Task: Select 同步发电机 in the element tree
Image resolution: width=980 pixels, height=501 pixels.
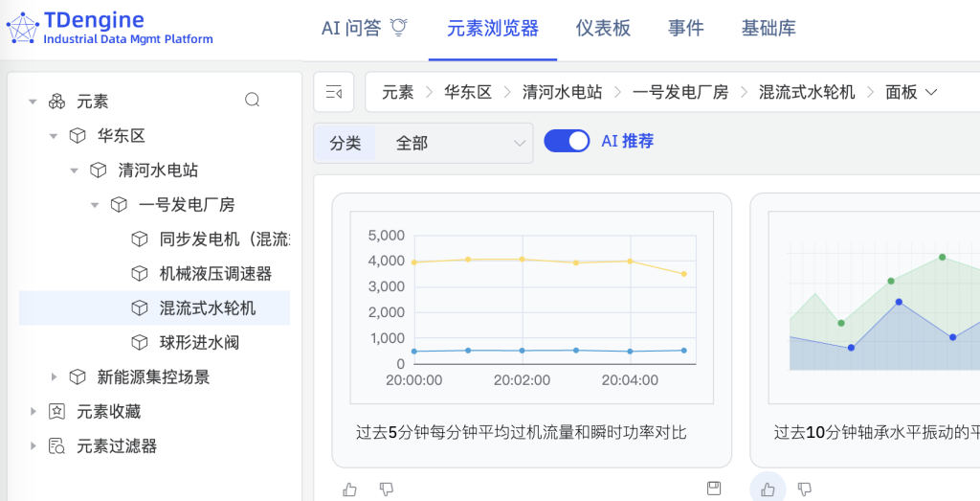Action: [224, 239]
